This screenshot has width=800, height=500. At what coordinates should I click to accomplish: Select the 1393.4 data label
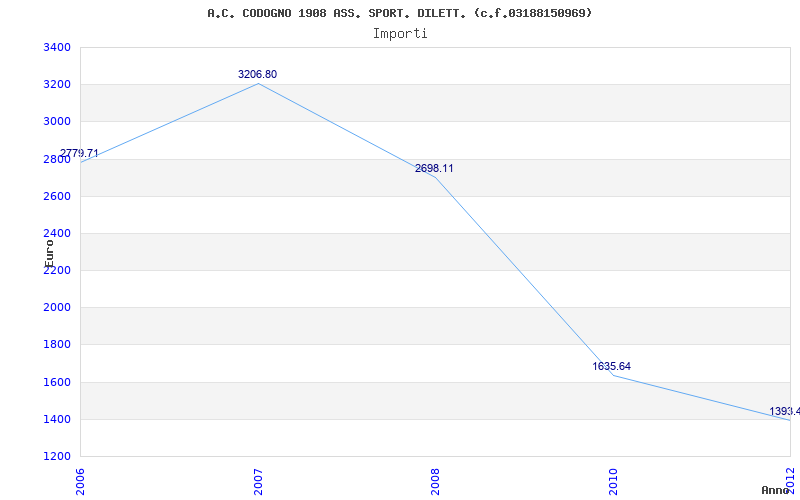[x=785, y=411]
